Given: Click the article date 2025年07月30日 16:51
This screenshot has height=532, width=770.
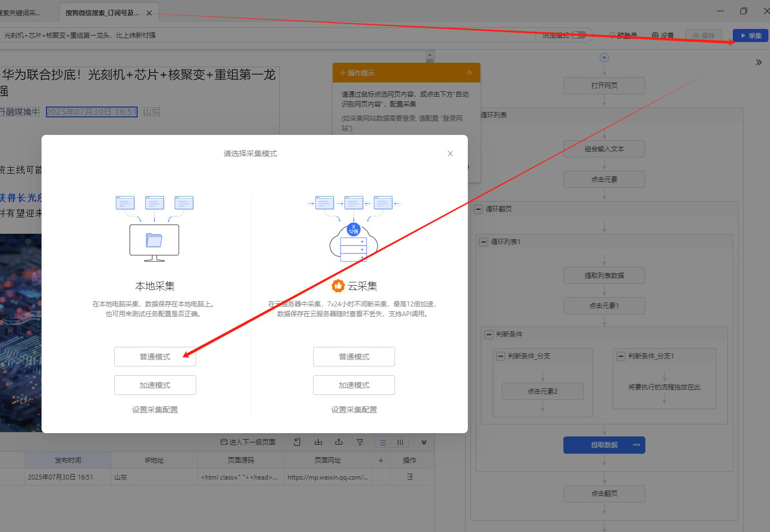Looking at the screenshot, I should [91, 112].
